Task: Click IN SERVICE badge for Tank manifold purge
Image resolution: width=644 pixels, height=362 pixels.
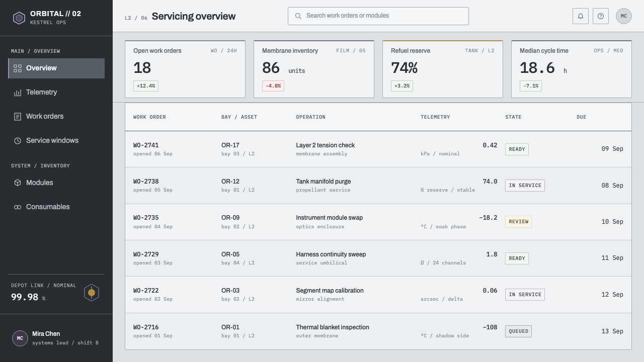Action: [525, 186]
